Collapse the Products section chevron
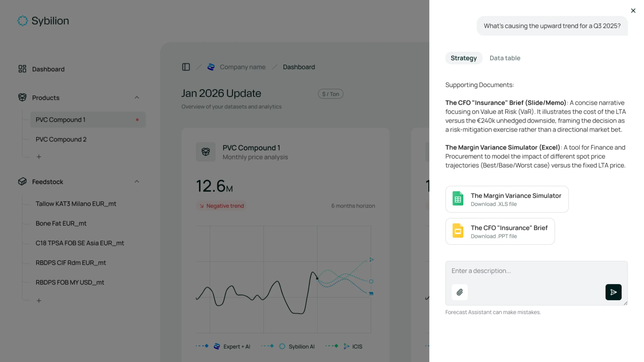 (137, 97)
